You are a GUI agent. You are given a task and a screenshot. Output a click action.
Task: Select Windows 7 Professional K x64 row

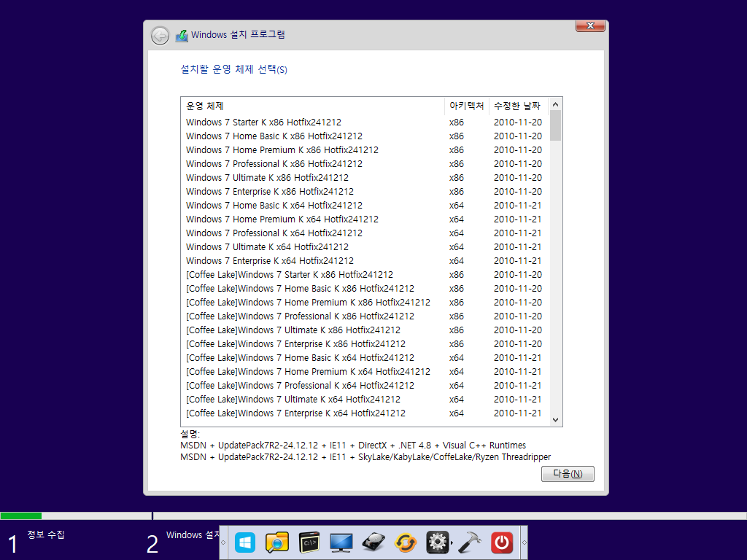pos(365,233)
